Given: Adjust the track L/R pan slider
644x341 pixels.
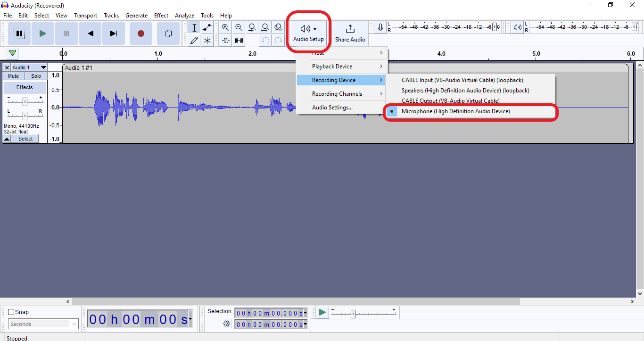Looking at the screenshot, I should (25, 116).
